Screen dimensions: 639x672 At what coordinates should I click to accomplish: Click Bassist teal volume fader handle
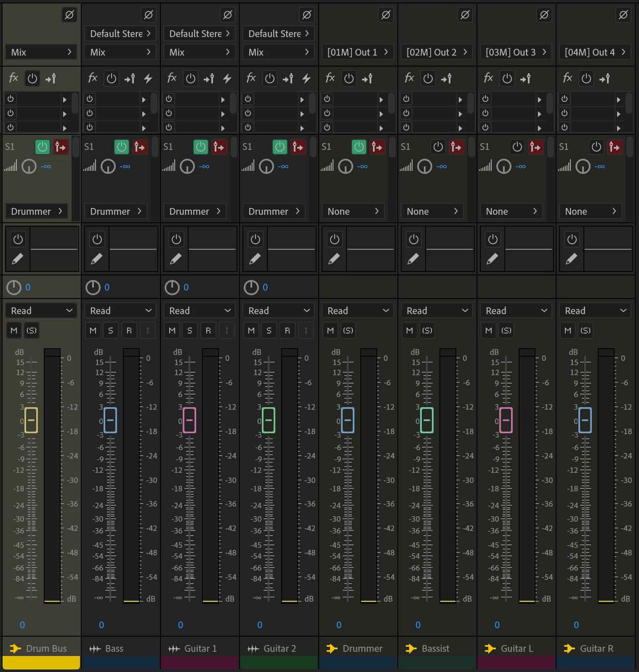[427, 420]
